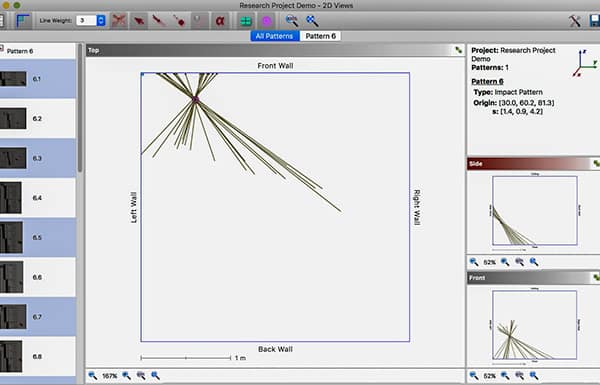Click the red diagonal line icon in toolbar
This screenshot has width=600, height=385.
(x=159, y=20)
